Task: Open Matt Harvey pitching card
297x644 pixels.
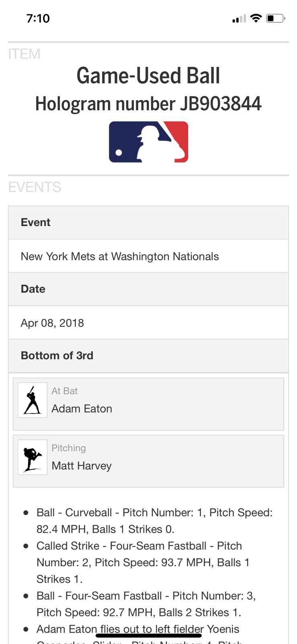Action: pyautogui.click(x=148, y=461)
